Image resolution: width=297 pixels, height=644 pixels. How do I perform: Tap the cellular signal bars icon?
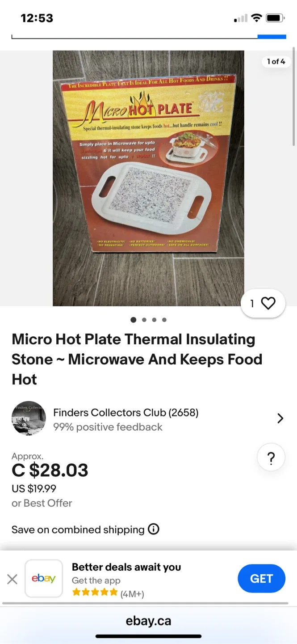coord(240,18)
